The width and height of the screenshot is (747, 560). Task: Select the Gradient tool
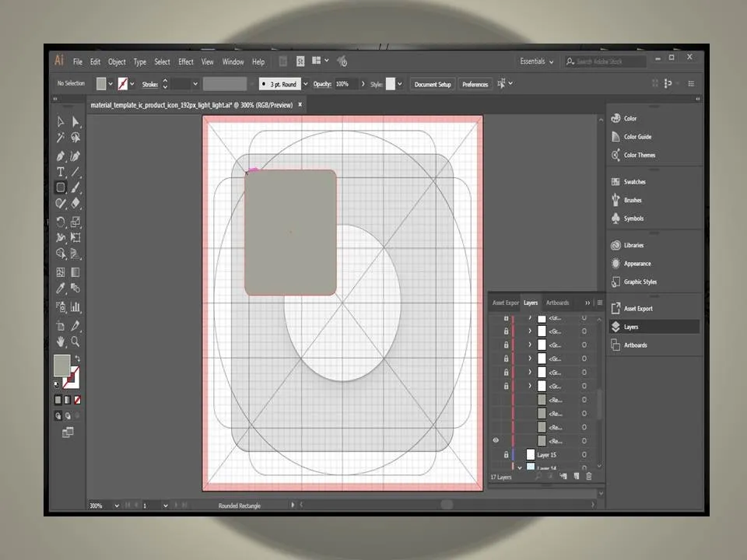[x=75, y=272]
